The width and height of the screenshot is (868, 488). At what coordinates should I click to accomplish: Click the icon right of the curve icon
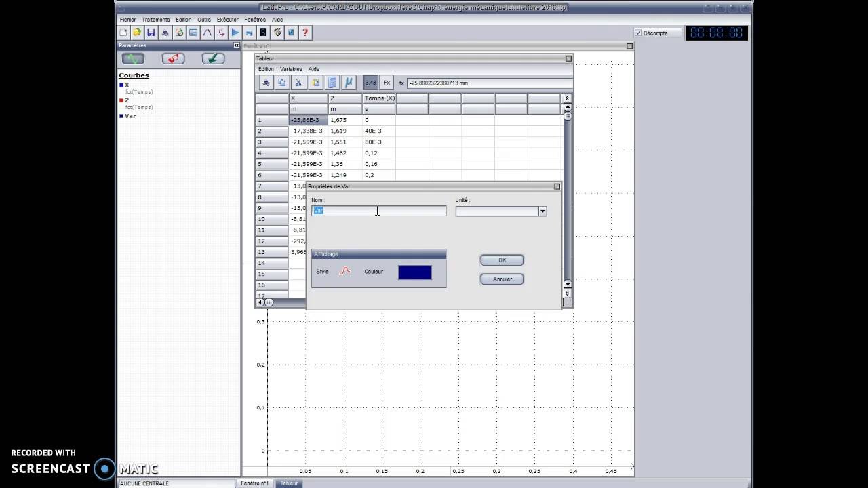click(221, 33)
